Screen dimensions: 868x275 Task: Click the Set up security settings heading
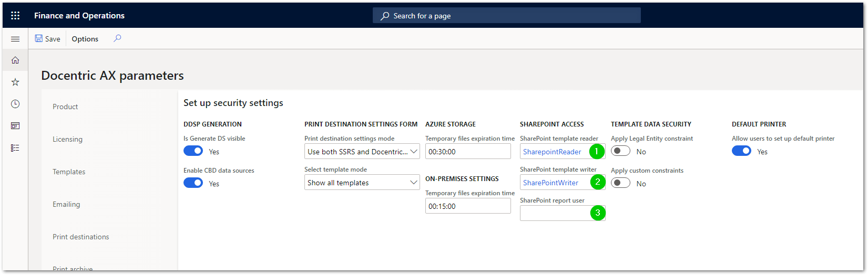[233, 103]
